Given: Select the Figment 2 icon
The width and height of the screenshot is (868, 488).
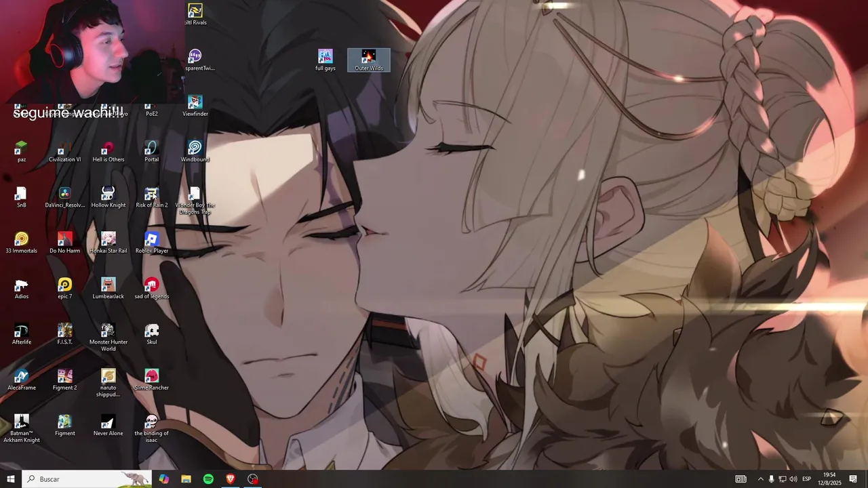Looking at the screenshot, I should (x=65, y=380).
